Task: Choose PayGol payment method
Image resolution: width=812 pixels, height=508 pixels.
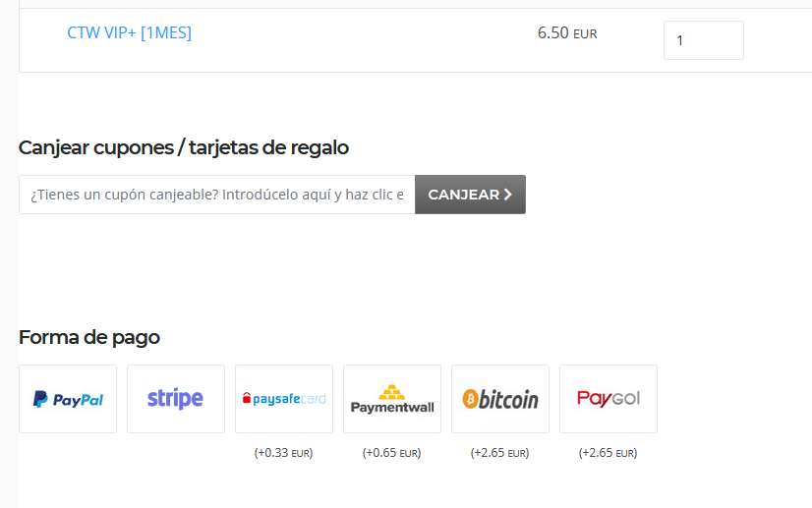Action: [609, 399]
